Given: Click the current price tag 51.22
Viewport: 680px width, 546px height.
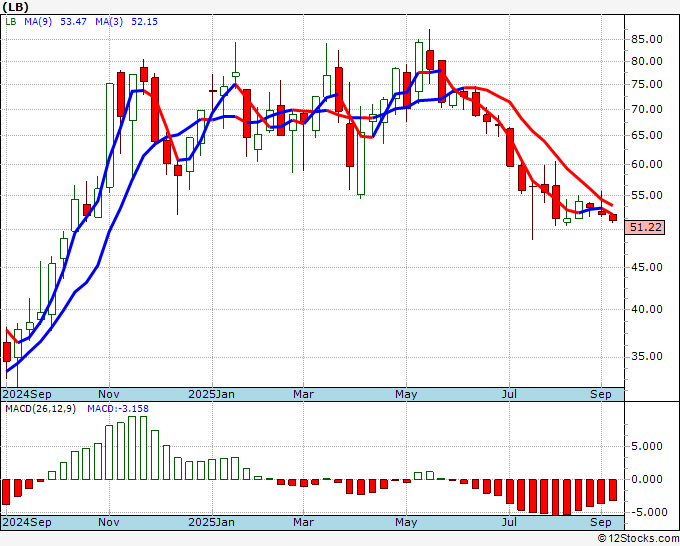Looking at the screenshot, I should [645, 227].
